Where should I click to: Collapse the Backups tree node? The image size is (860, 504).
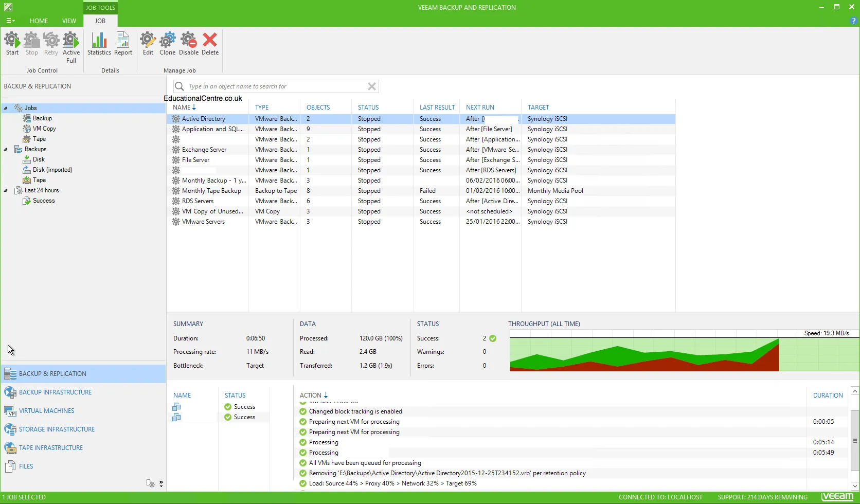pyautogui.click(x=6, y=149)
